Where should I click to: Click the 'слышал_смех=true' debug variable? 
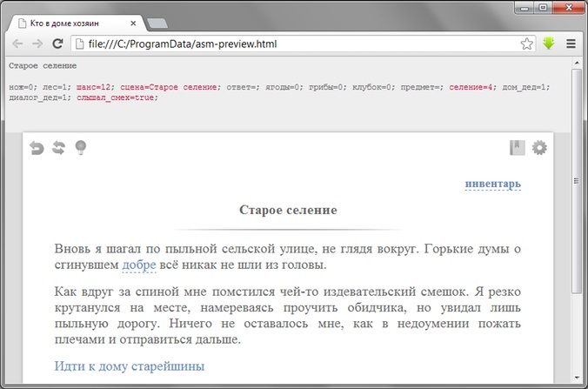coord(116,97)
